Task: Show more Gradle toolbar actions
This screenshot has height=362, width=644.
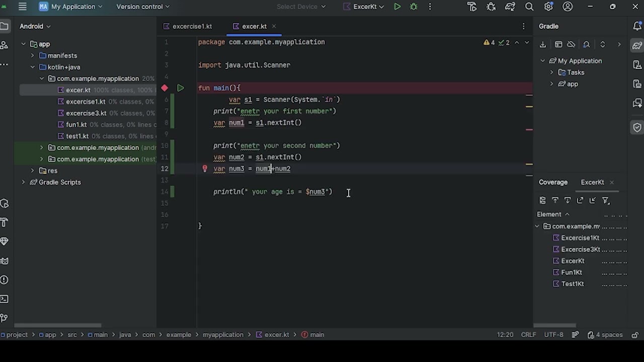Action: 619,45
